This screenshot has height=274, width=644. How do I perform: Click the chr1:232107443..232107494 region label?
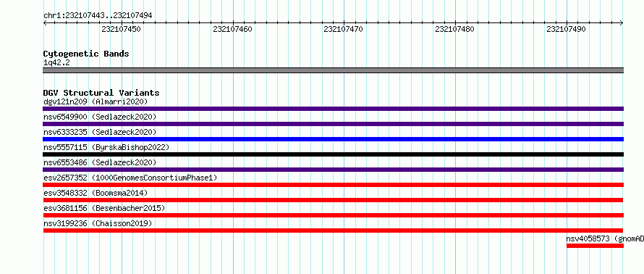tap(98, 16)
